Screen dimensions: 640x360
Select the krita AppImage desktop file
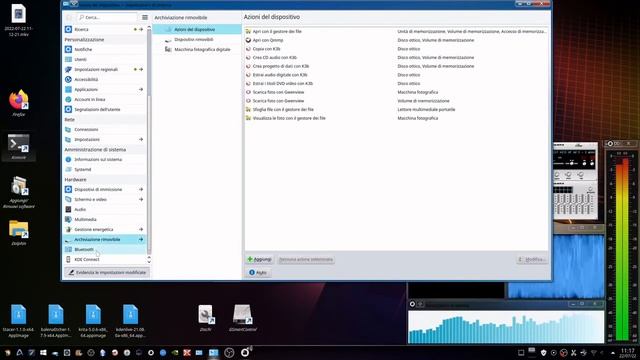tap(93, 321)
